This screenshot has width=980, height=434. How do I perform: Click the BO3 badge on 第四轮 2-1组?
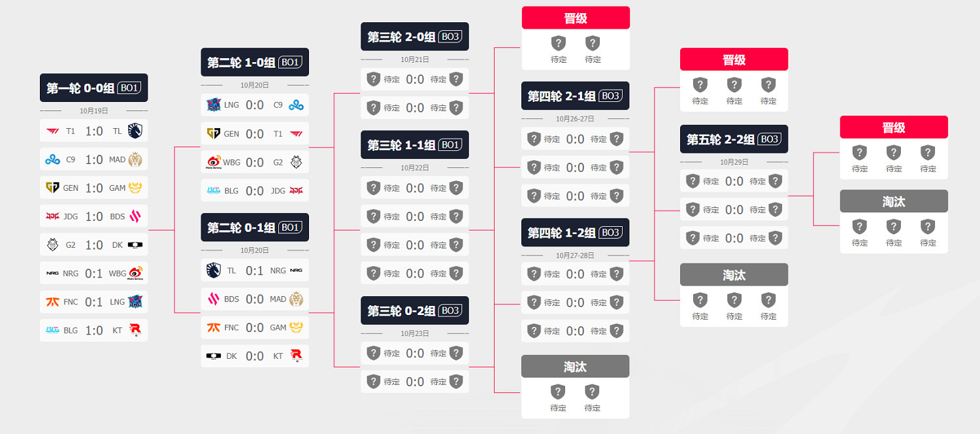(x=610, y=96)
